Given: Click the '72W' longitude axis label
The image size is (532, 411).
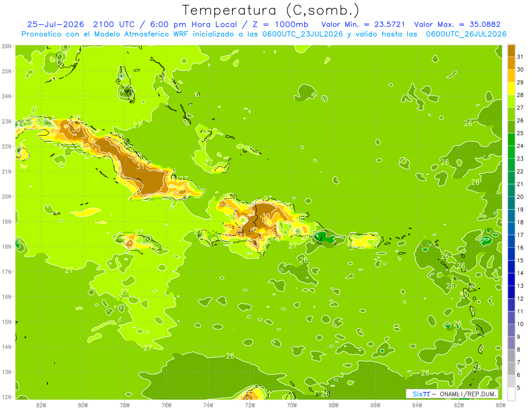Looking at the screenshot, I should click(x=250, y=405).
